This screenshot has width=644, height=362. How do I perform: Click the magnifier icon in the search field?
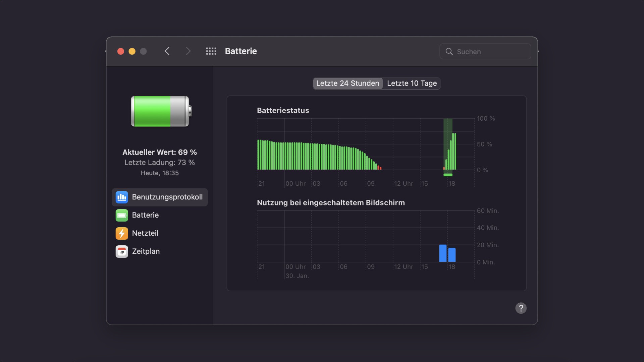tap(449, 52)
